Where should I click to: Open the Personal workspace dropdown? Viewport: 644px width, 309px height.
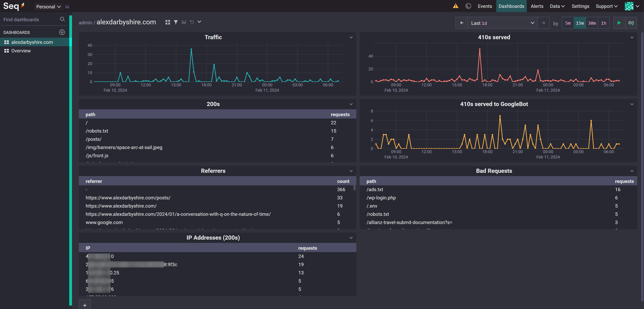tap(48, 7)
